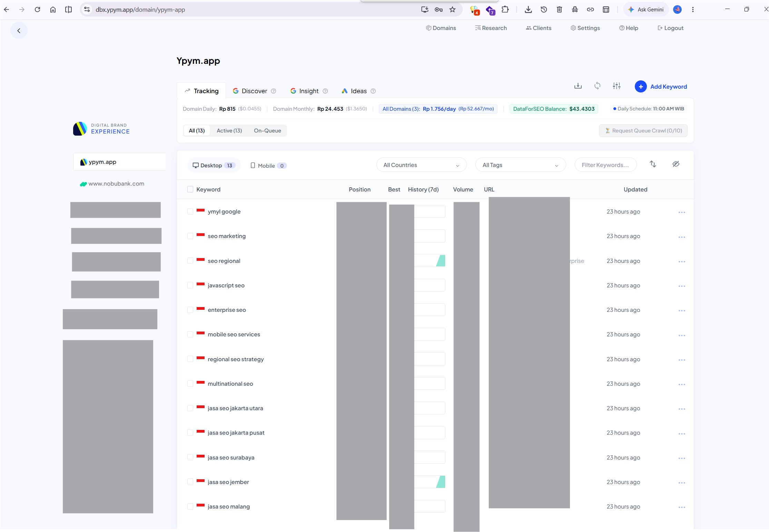
Task: Open the domain settings sliders icon
Action: pyautogui.click(x=617, y=86)
